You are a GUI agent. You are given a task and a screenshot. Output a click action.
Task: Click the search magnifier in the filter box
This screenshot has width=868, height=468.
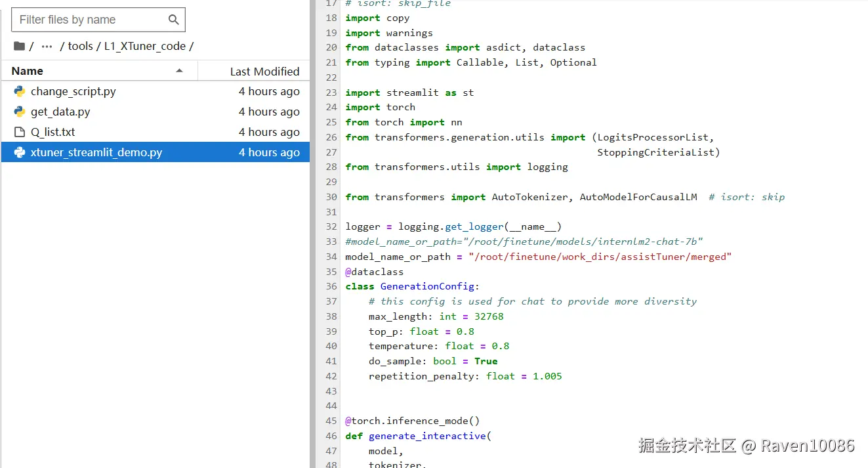pyautogui.click(x=173, y=20)
